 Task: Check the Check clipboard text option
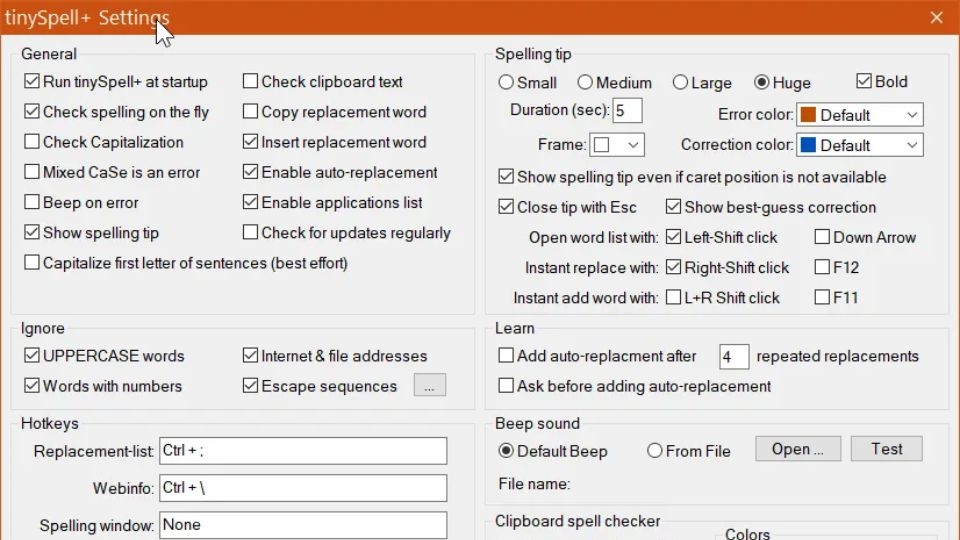pos(250,81)
